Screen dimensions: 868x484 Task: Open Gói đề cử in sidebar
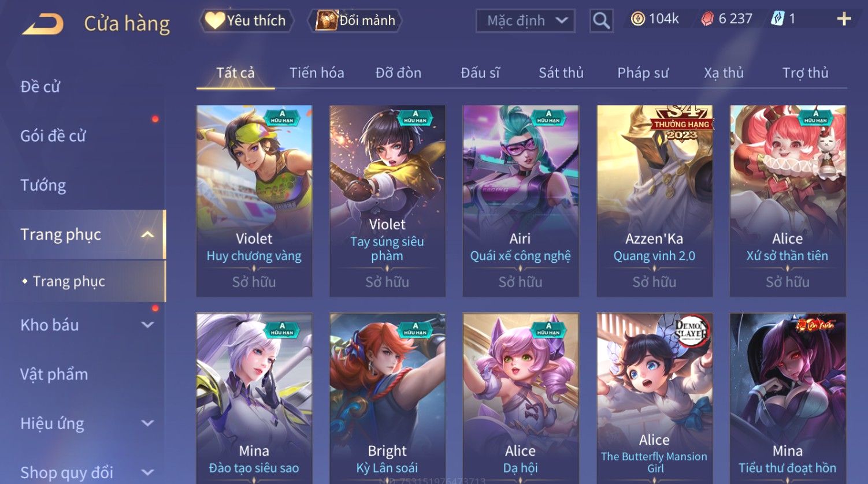53,136
